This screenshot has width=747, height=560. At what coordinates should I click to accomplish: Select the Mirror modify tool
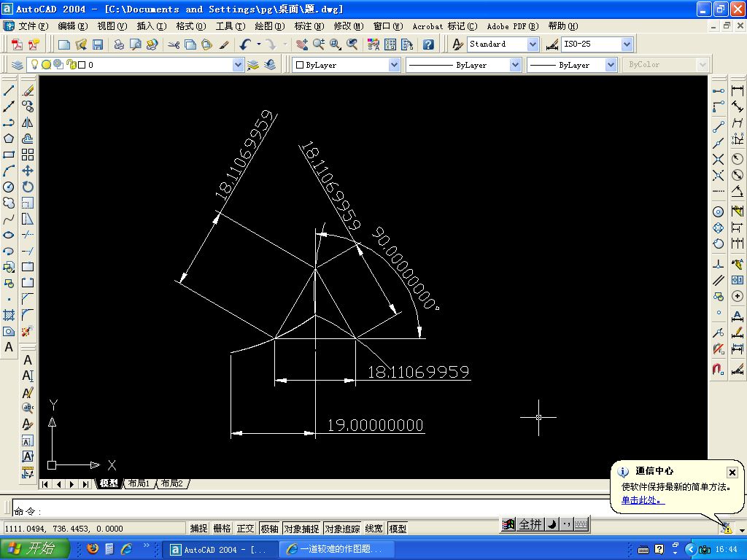(x=28, y=122)
